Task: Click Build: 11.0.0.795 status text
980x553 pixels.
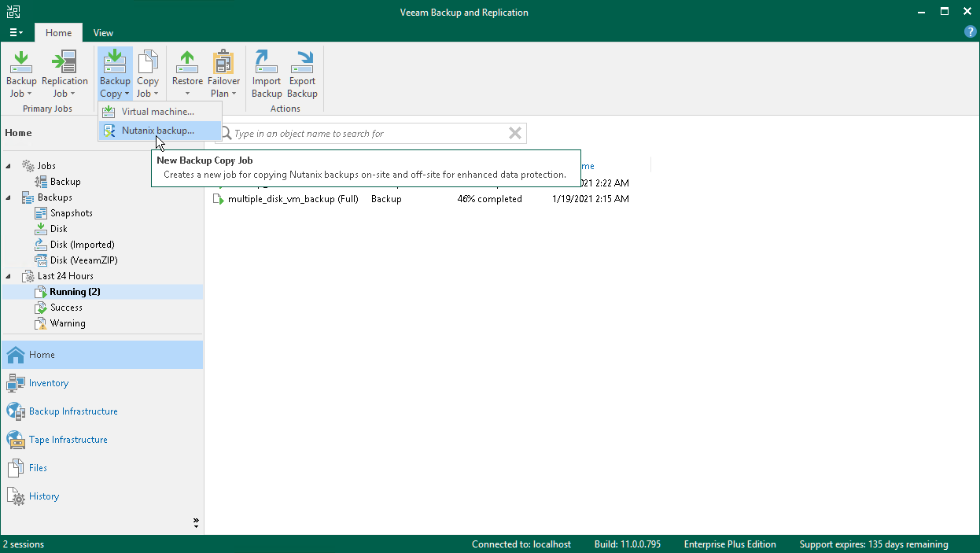Action: tap(628, 544)
